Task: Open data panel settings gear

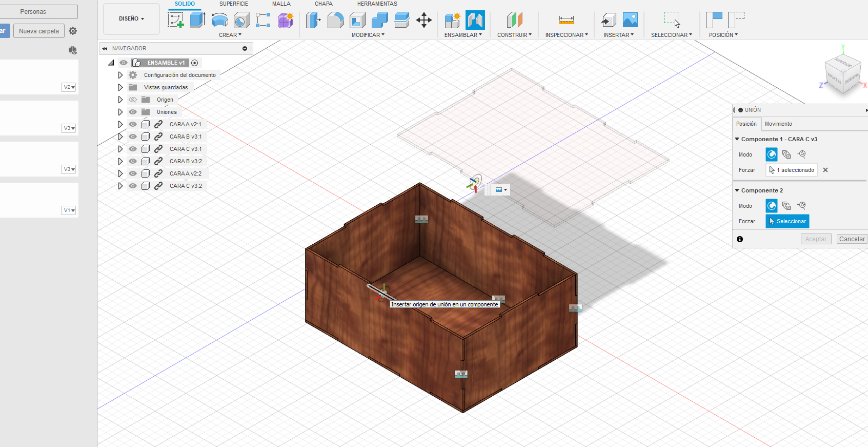Action: click(x=73, y=31)
